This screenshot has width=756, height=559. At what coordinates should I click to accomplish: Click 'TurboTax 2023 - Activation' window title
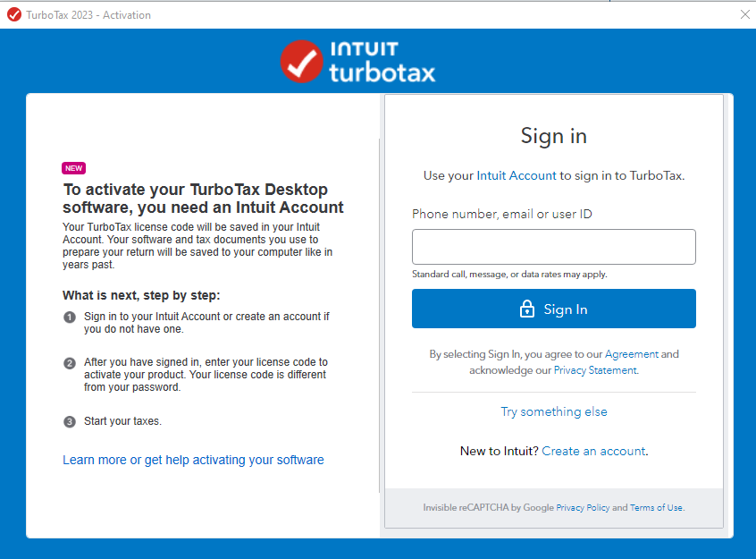88,15
